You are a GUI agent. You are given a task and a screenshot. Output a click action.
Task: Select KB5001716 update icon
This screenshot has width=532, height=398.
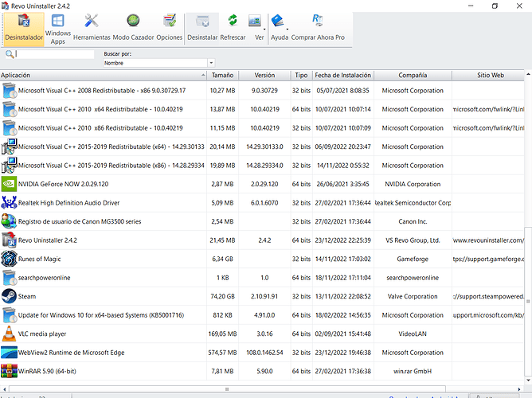pyautogui.click(x=10, y=315)
